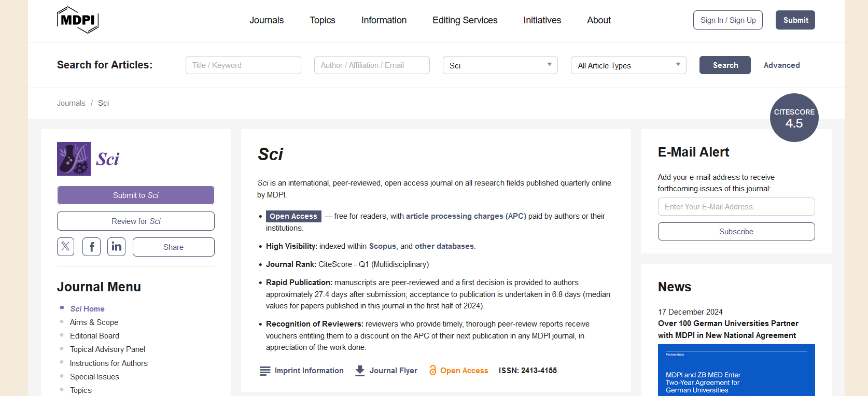Screen dimensions: 868x396
Task: Click the MDPI logo
Action: point(77,20)
